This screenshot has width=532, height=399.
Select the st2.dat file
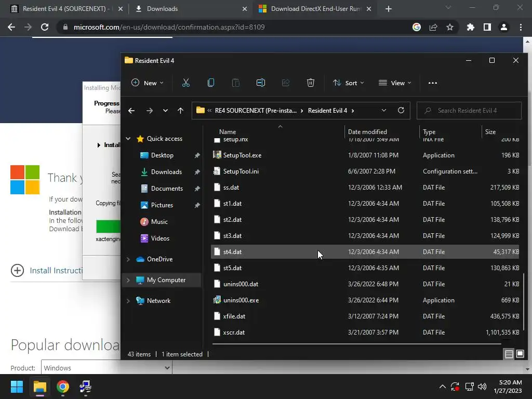365,220
